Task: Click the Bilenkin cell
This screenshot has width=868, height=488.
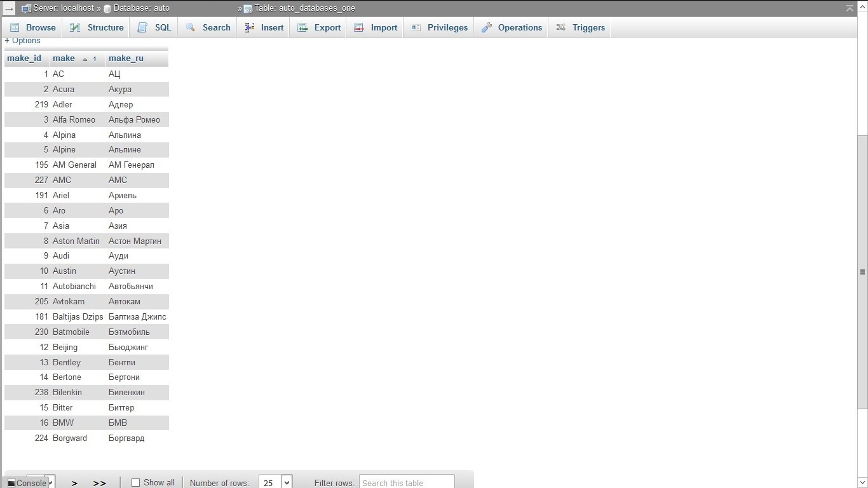Action: (x=78, y=393)
